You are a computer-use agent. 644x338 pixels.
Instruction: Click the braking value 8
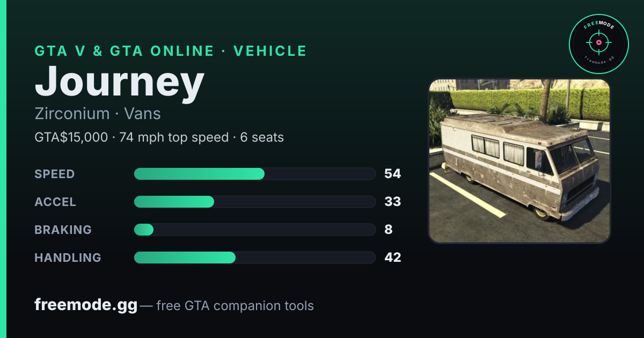pos(389,230)
